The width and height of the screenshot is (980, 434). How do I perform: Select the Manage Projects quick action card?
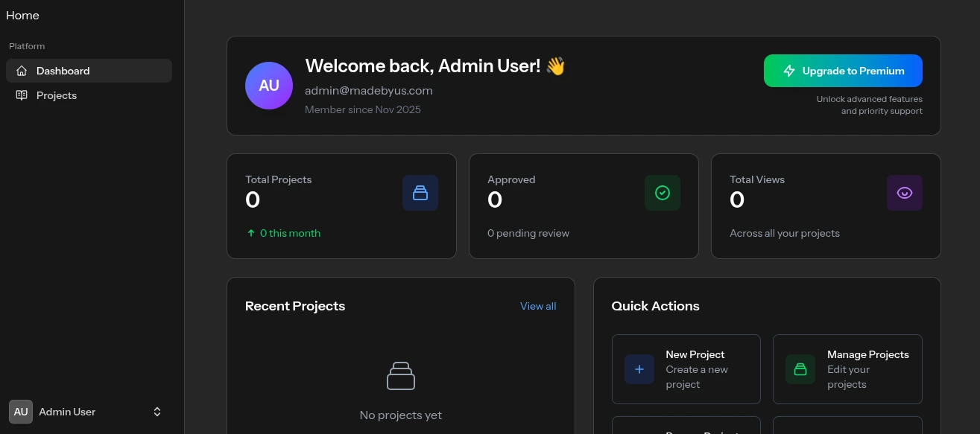pos(847,369)
